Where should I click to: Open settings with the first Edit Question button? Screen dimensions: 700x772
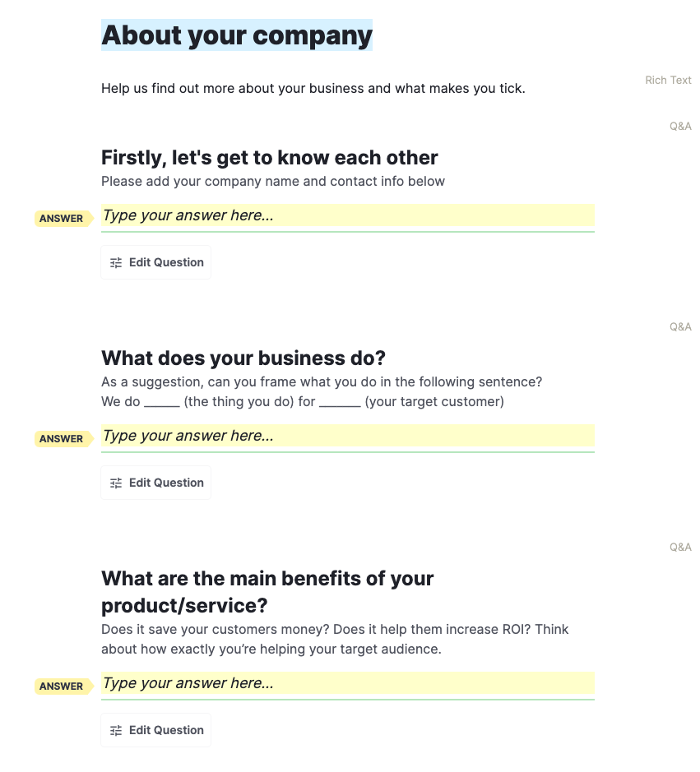pyautogui.click(x=155, y=261)
